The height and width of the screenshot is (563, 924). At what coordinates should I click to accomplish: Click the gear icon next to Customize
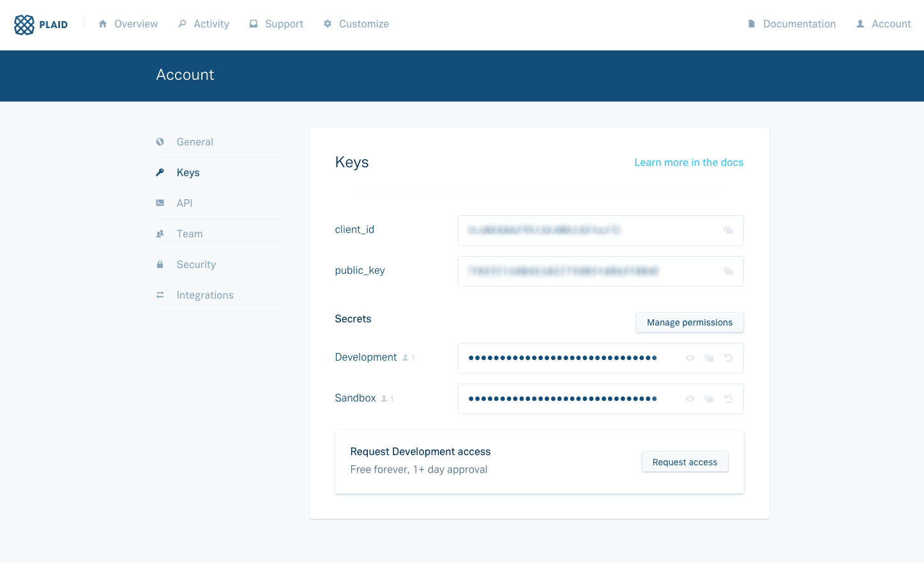point(328,24)
